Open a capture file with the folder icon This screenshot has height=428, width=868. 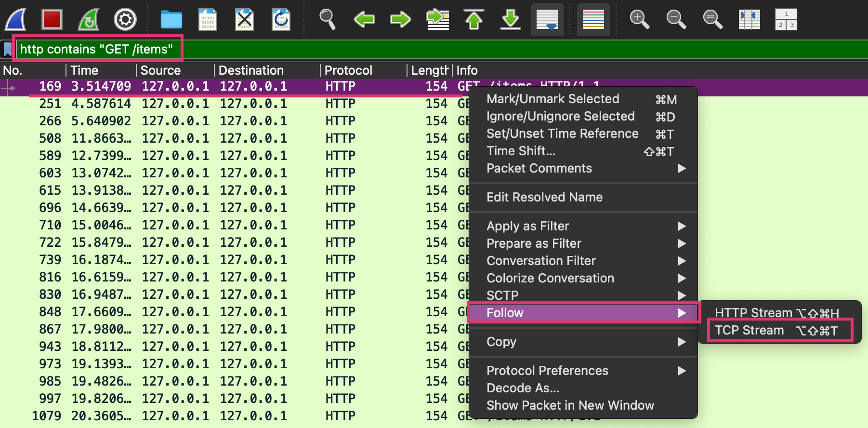coord(171,19)
